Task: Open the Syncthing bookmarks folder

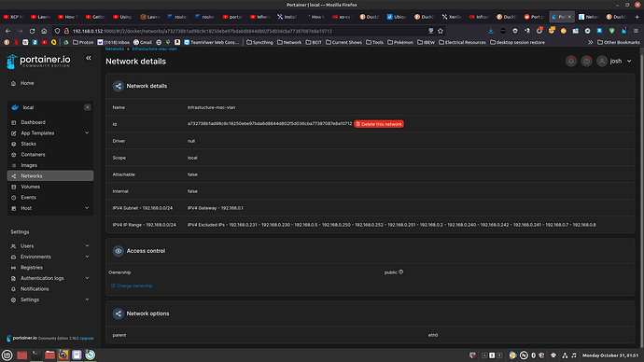Action: 259,42
